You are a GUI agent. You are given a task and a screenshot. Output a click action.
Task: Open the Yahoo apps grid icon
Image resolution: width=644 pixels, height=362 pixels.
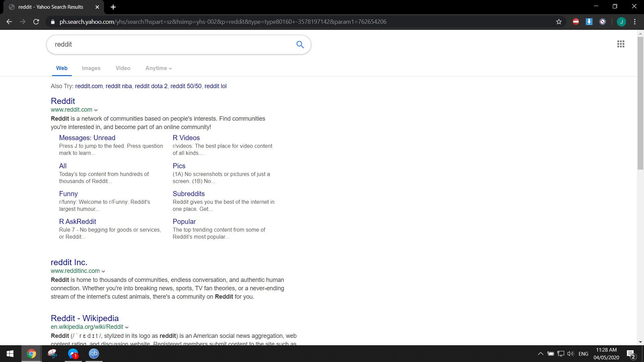pyautogui.click(x=621, y=44)
